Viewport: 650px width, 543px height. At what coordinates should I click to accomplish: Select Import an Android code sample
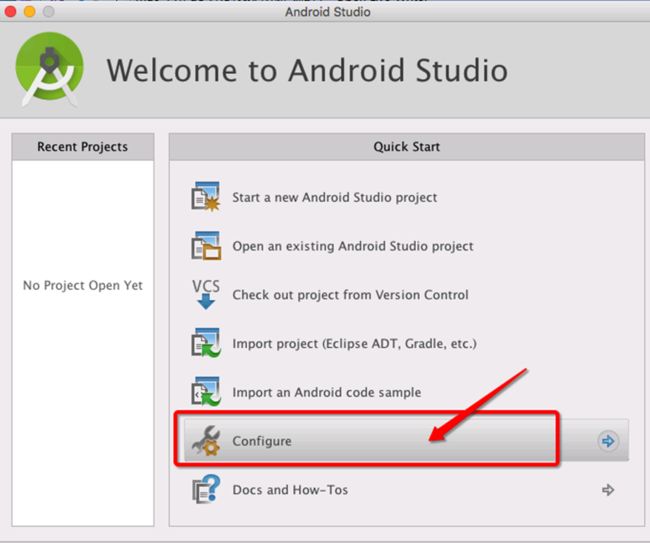click(327, 392)
